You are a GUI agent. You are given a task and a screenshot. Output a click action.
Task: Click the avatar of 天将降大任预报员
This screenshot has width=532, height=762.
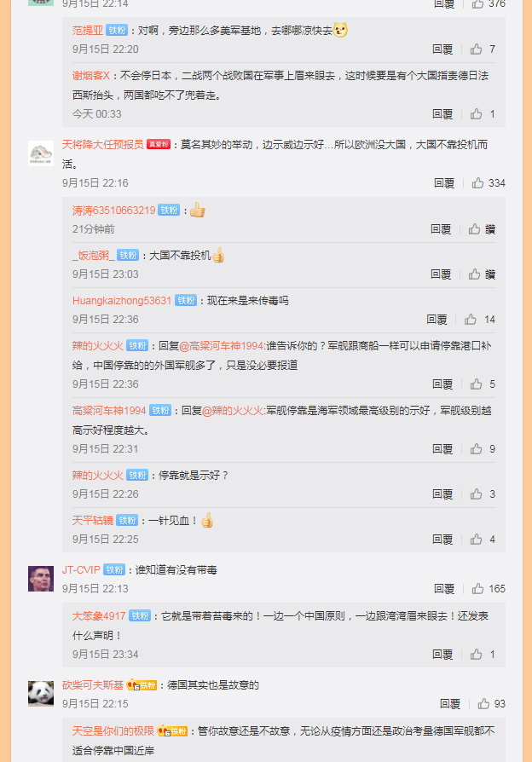[x=41, y=153]
